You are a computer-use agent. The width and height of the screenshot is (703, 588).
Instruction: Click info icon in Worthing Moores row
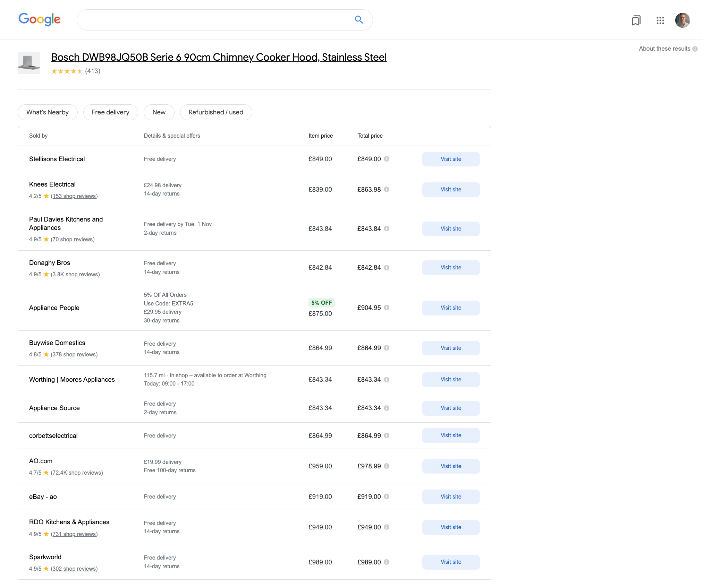387,380
